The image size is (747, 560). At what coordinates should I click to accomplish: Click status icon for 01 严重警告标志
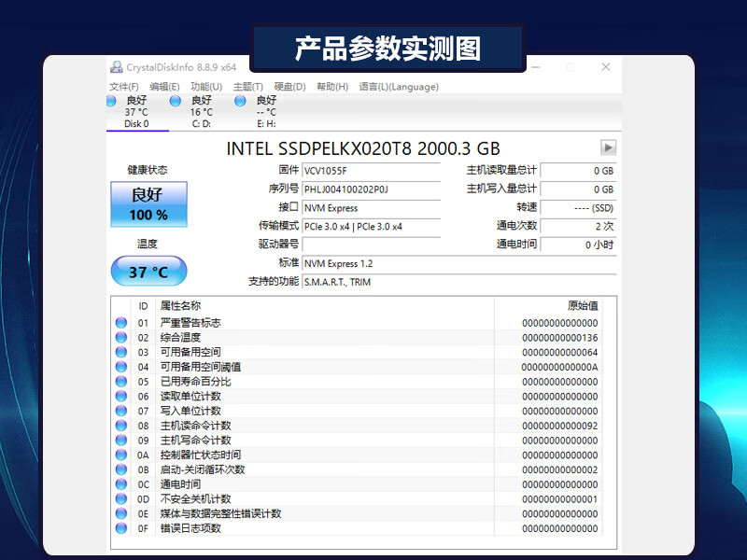121,322
